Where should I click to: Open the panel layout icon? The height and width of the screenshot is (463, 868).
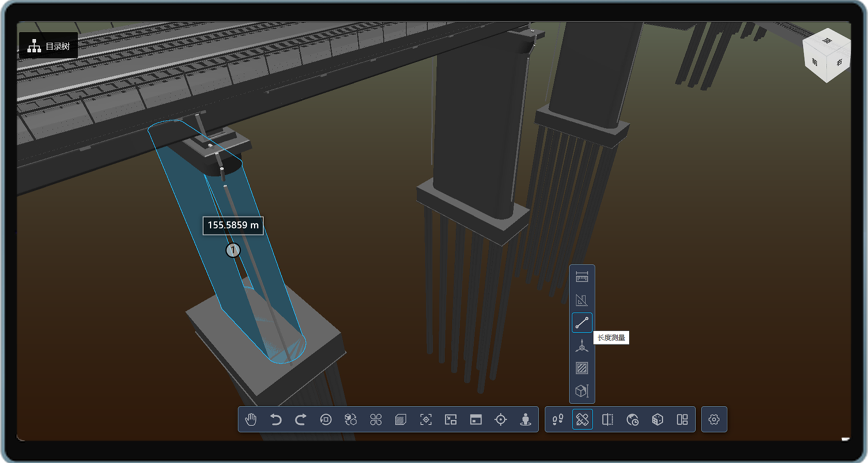[x=682, y=419]
